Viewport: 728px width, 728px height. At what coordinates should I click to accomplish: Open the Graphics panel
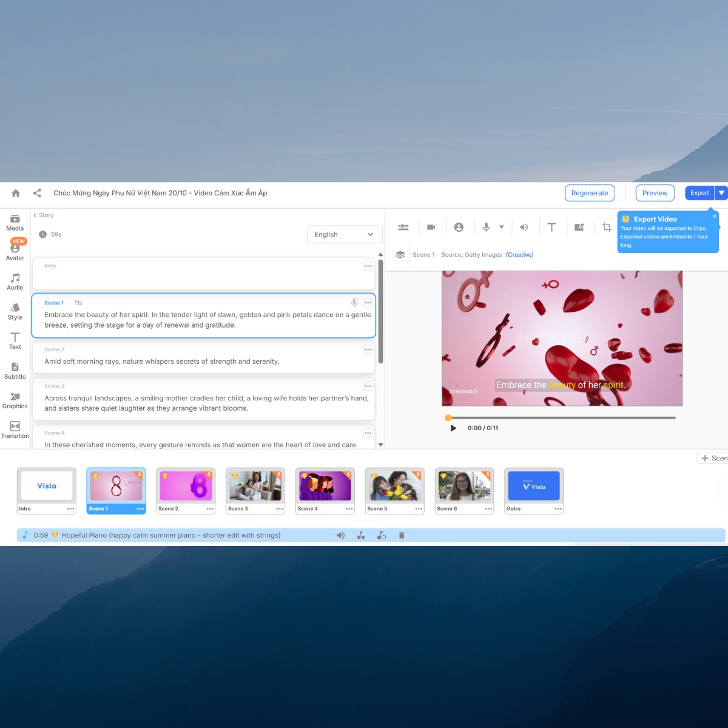[15, 400]
